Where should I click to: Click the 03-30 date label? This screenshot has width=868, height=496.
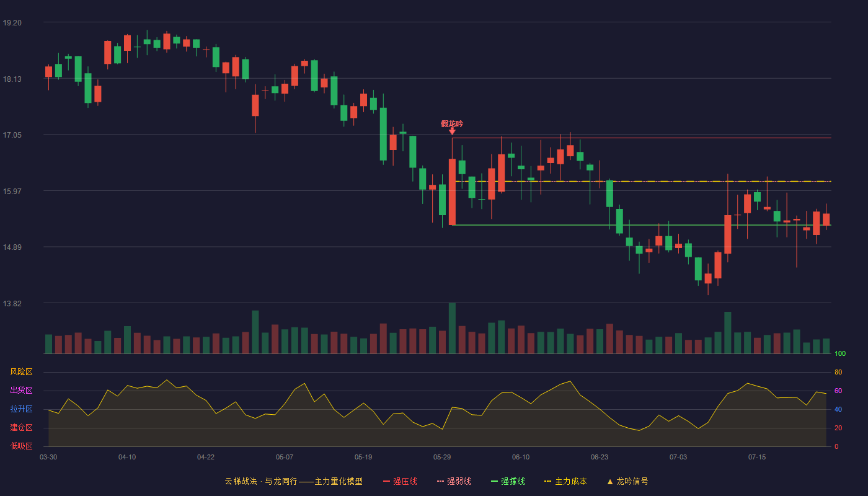[48, 457]
